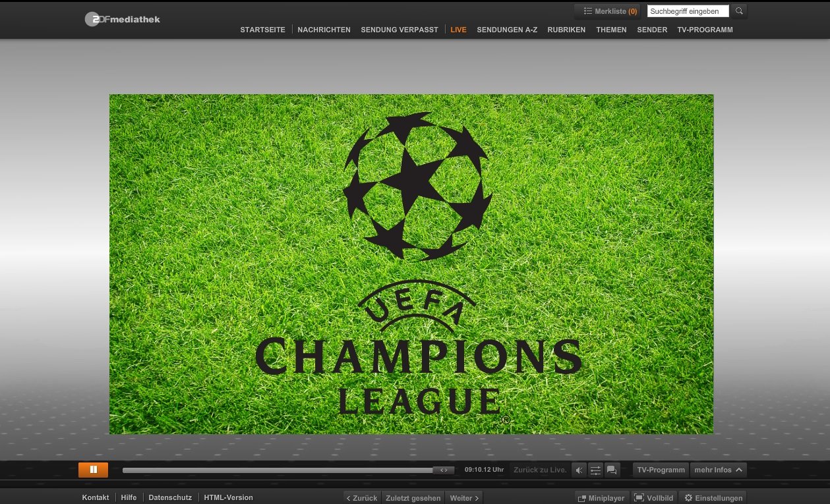Click the magnifier search icon

[x=739, y=11]
